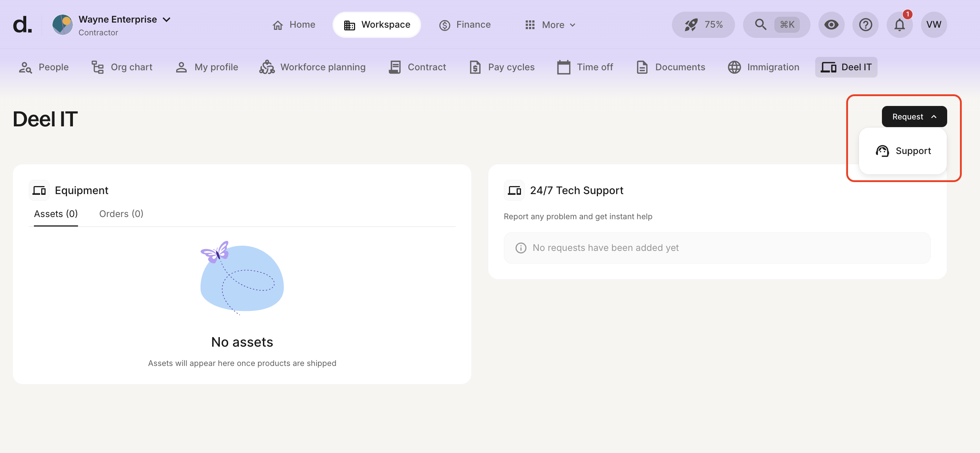Select the Assets (0) tab
Screen dimensions: 980x453
55,214
